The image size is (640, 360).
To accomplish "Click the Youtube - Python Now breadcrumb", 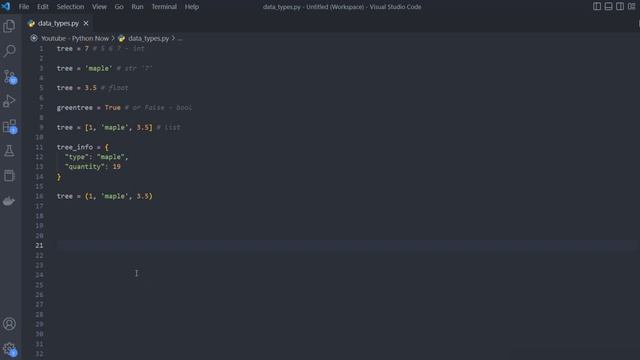I will 75,38.
